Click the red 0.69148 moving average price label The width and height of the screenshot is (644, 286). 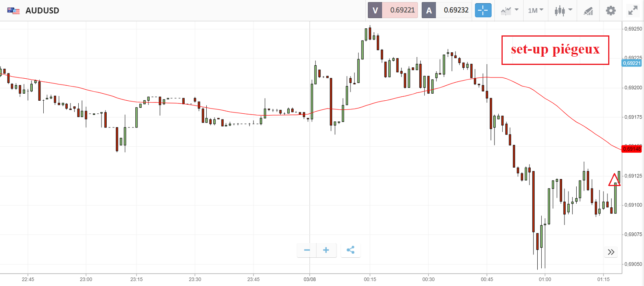coord(631,149)
